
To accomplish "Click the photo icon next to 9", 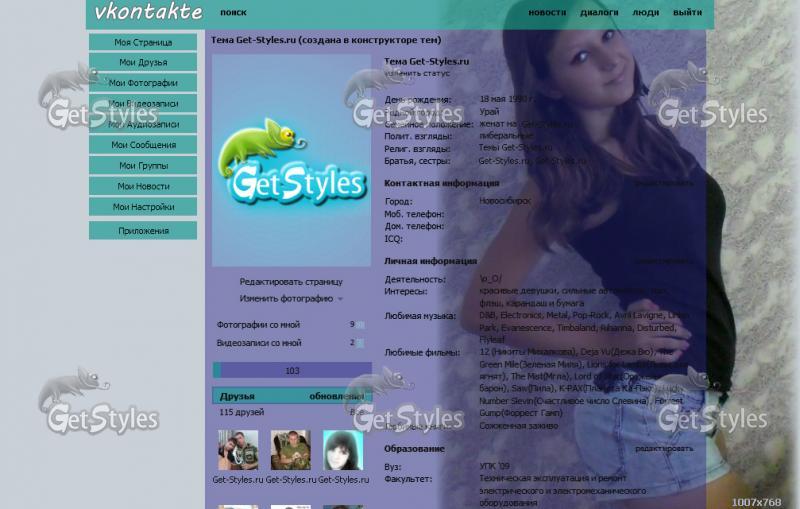I will (x=360, y=325).
